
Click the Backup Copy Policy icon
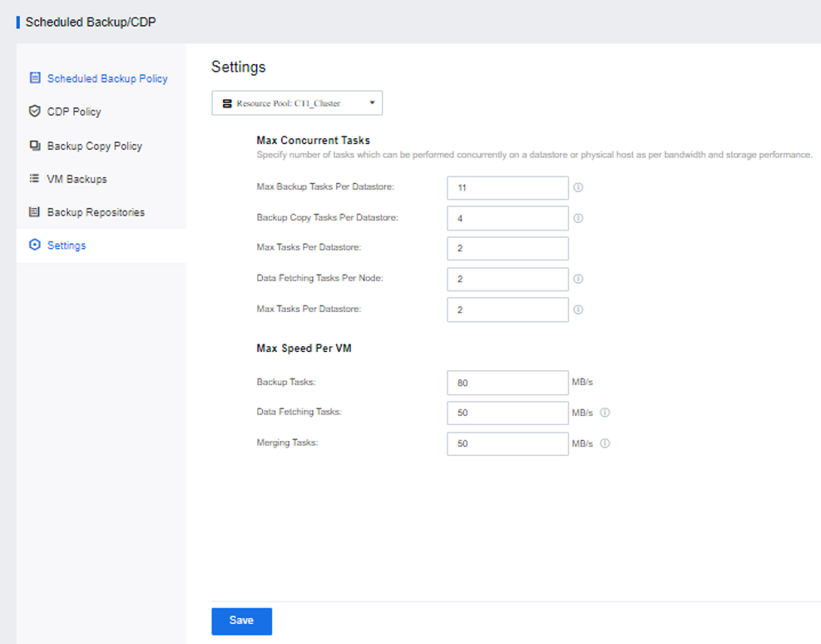click(x=35, y=146)
